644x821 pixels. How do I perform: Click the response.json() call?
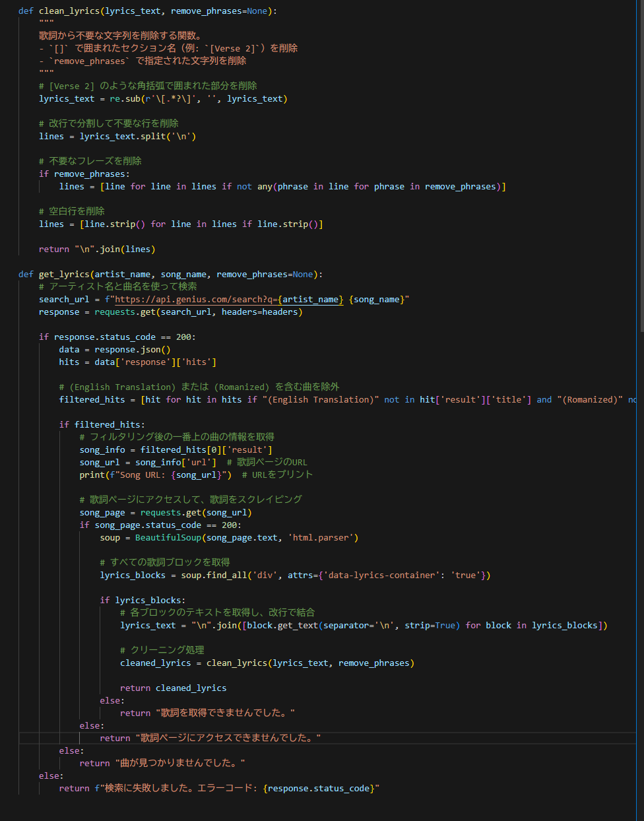coord(132,350)
